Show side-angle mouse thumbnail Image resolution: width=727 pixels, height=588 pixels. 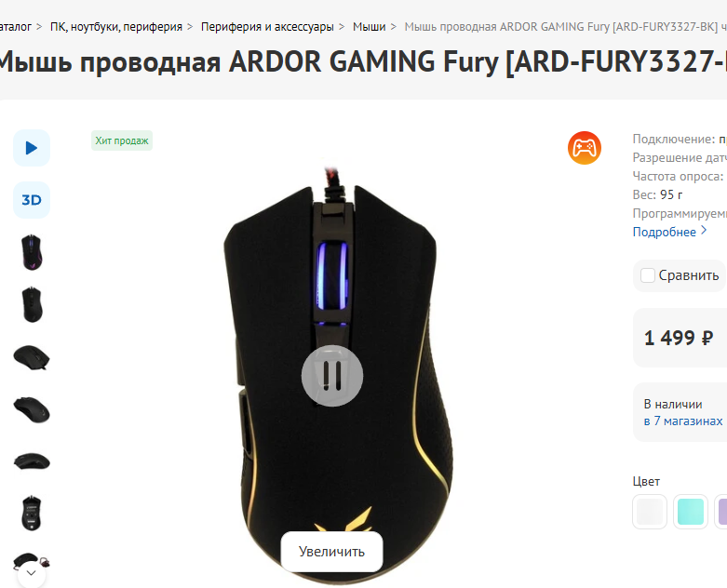32,356
